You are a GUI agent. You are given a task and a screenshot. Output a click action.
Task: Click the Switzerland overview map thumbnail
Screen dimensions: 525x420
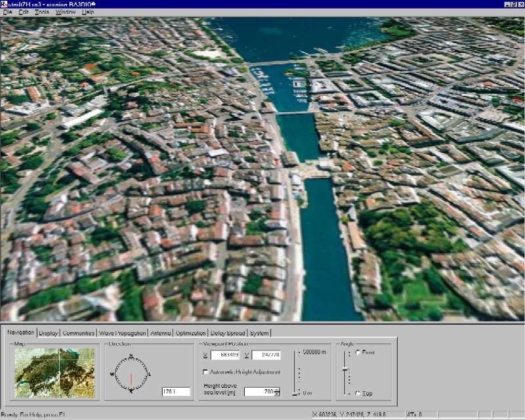click(x=54, y=373)
